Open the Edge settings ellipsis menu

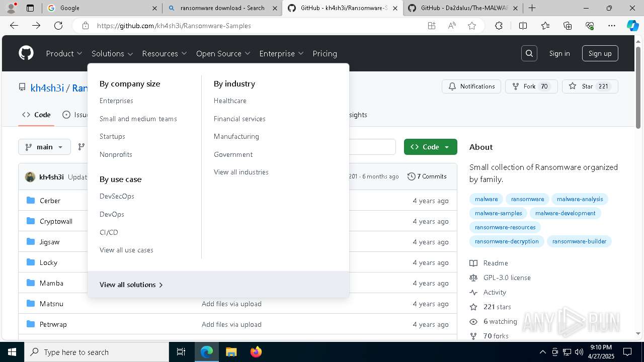point(612,26)
